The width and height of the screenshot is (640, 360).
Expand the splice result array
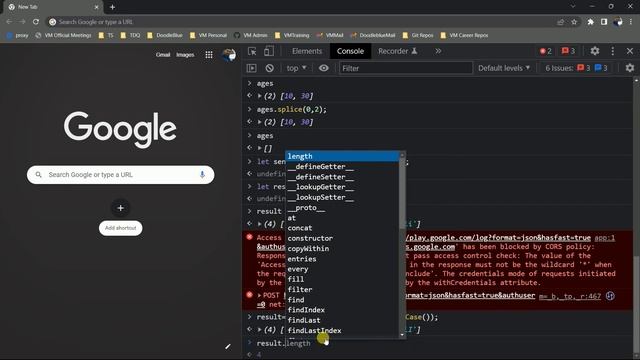(260, 122)
